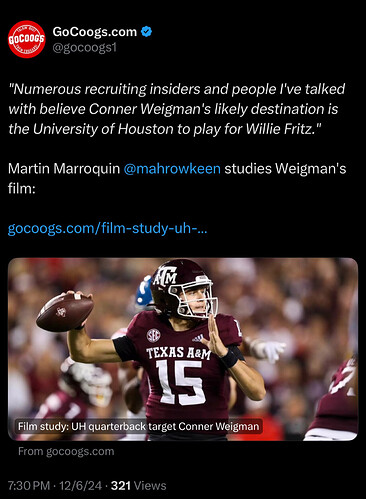Click the ATM helmet logo in photo
The width and height of the screenshot is (366, 499).
[166, 275]
